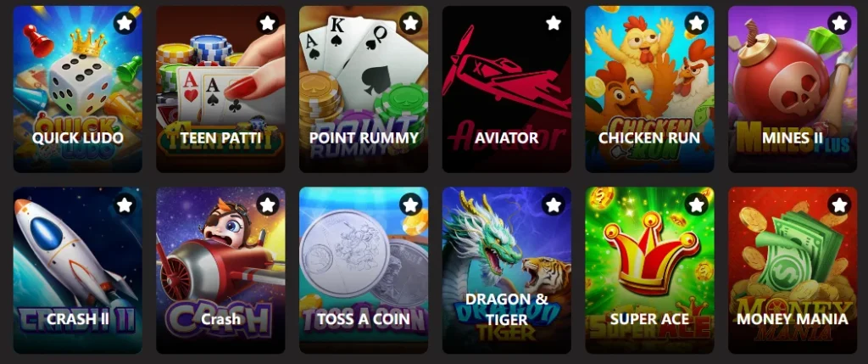The height and width of the screenshot is (364, 868).
Task: Launch Crash II rocket game
Action: (x=77, y=271)
